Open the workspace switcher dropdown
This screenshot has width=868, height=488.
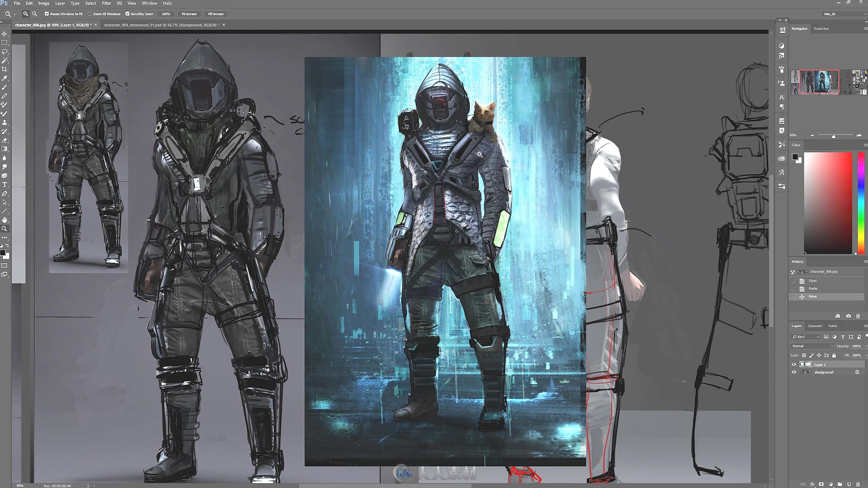[x=844, y=14]
